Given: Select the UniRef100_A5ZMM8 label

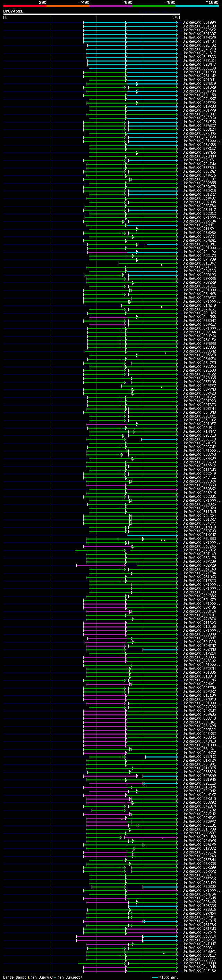Looking at the screenshot, I should click(x=199, y=649).
